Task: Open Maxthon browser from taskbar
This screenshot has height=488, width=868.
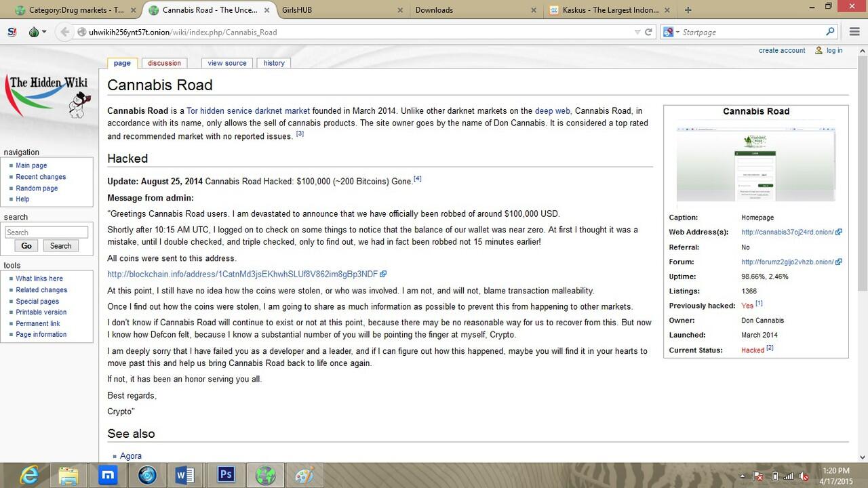Action: point(108,476)
